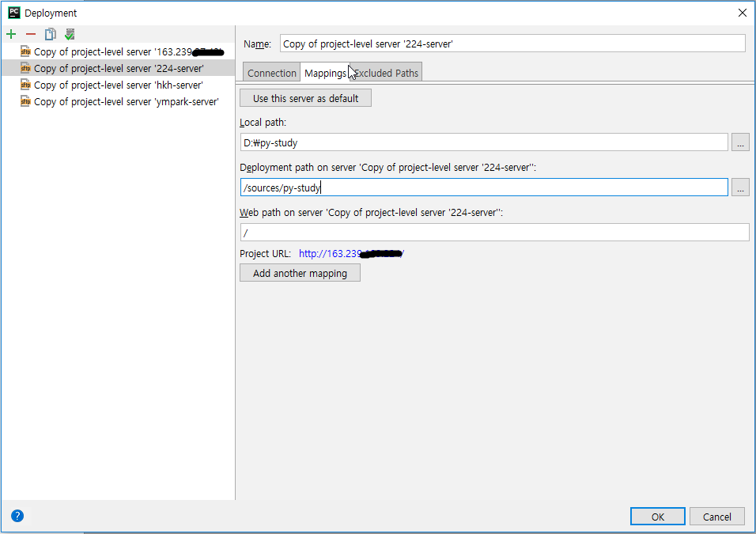The image size is (756, 534).
Task: Add a new deployment server with plus icon
Action: click(x=11, y=34)
